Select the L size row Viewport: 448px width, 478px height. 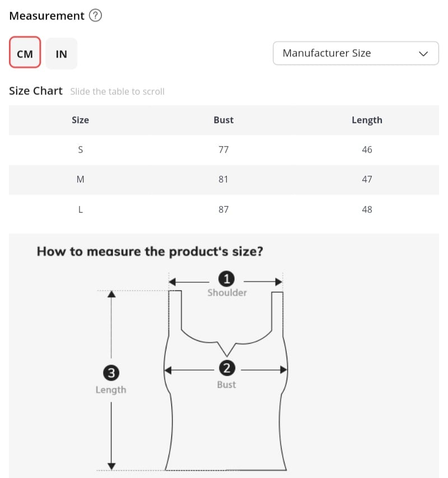pyautogui.click(x=81, y=209)
